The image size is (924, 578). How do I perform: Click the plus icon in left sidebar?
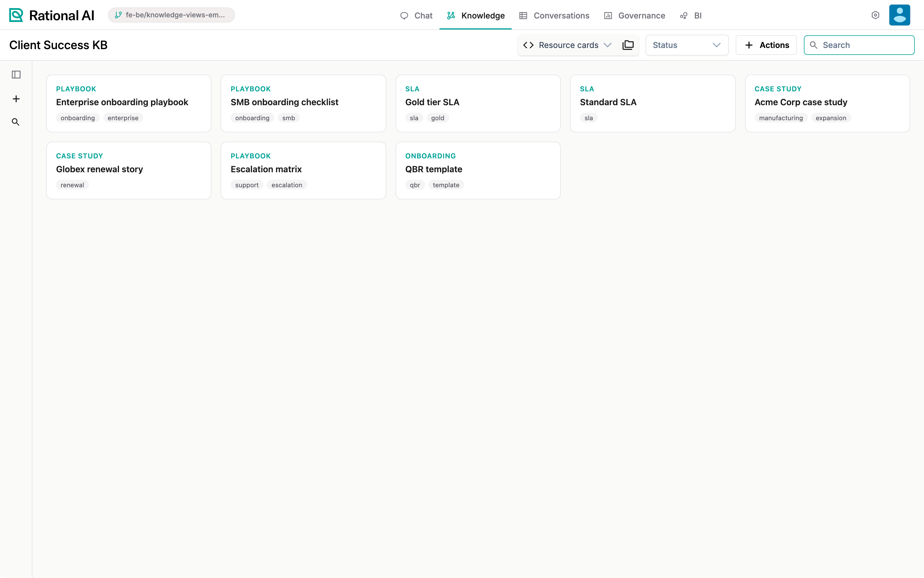pyautogui.click(x=16, y=99)
